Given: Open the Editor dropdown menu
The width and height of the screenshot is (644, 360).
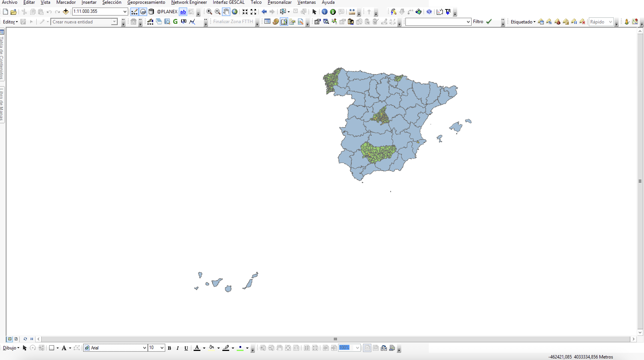Looking at the screenshot, I should 10,22.
